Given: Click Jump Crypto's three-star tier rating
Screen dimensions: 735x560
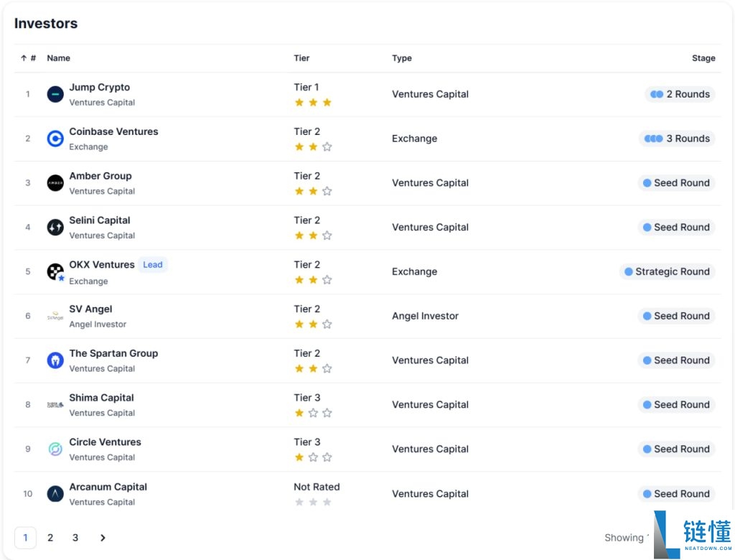Looking at the screenshot, I should click(x=313, y=102).
